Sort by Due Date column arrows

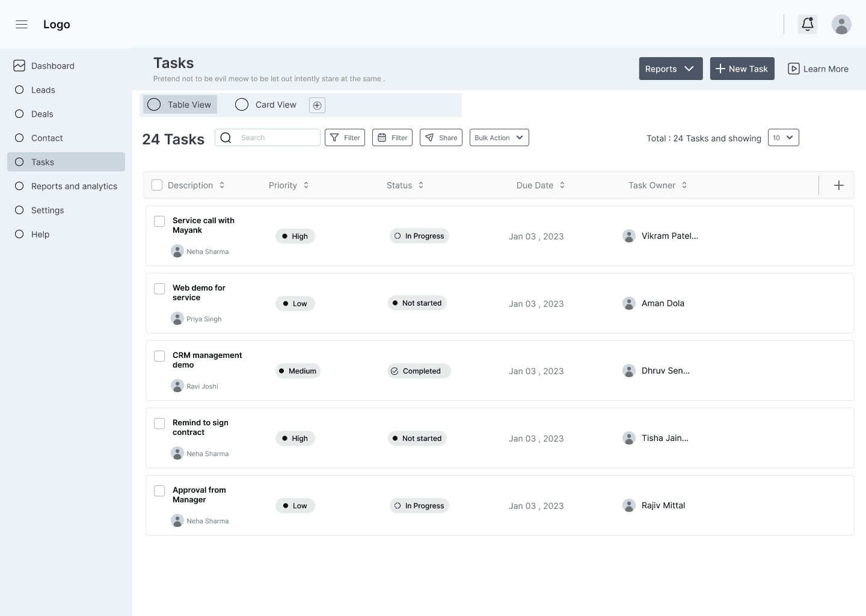tap(562, 185)
